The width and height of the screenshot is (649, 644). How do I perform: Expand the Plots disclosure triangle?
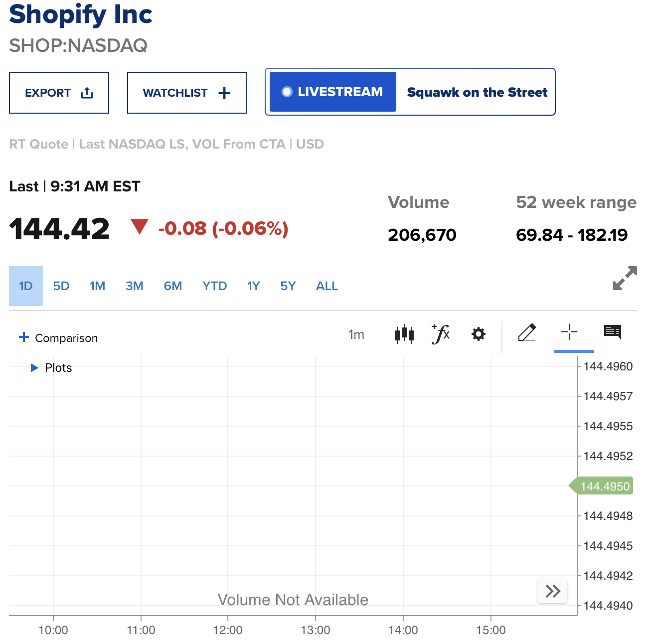click(x=34, y=368)
